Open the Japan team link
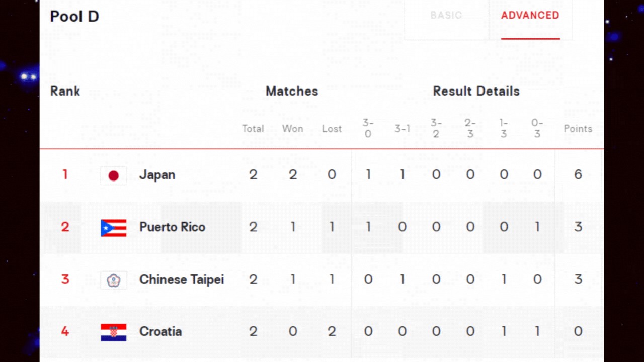Viewport: 644px width, 362px height. tap(157, 175)
